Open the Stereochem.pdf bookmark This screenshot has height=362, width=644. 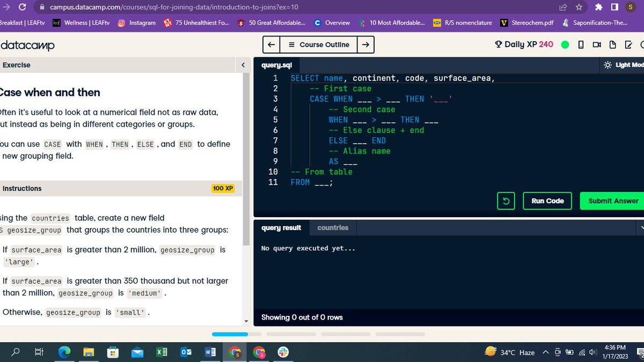point(527,23)
